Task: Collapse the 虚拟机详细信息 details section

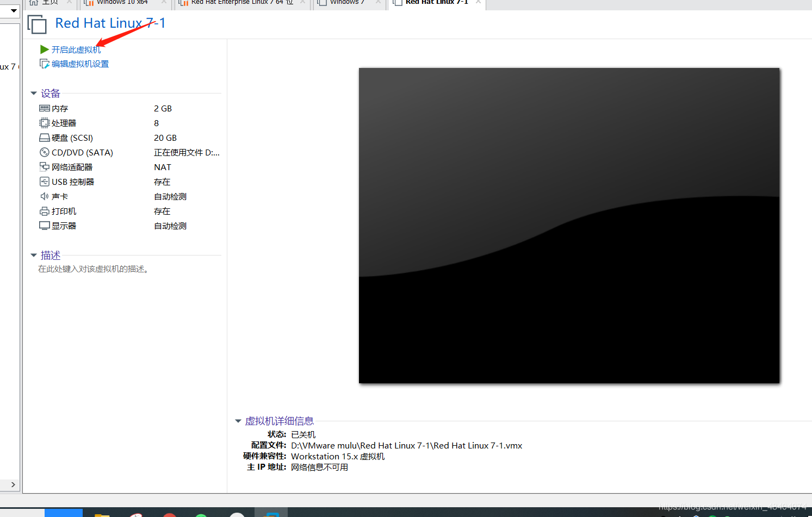Action: (x=238, y=421)
